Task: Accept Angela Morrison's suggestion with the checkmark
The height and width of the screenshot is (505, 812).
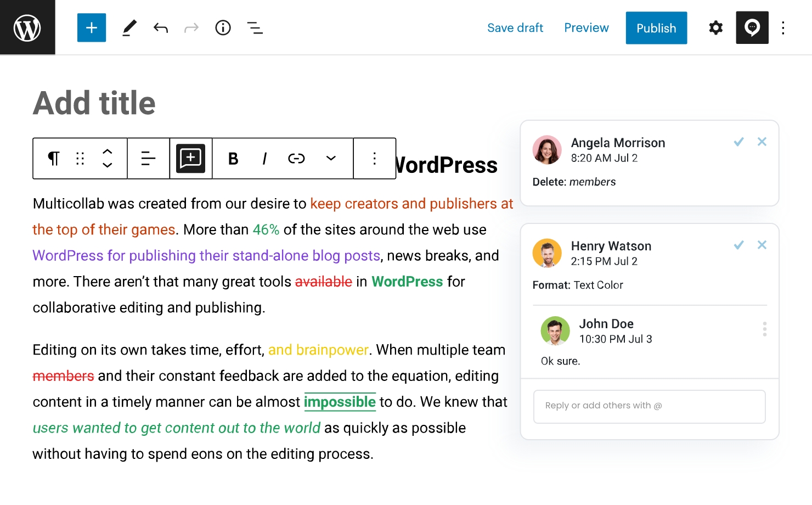Action: (739, 142)
